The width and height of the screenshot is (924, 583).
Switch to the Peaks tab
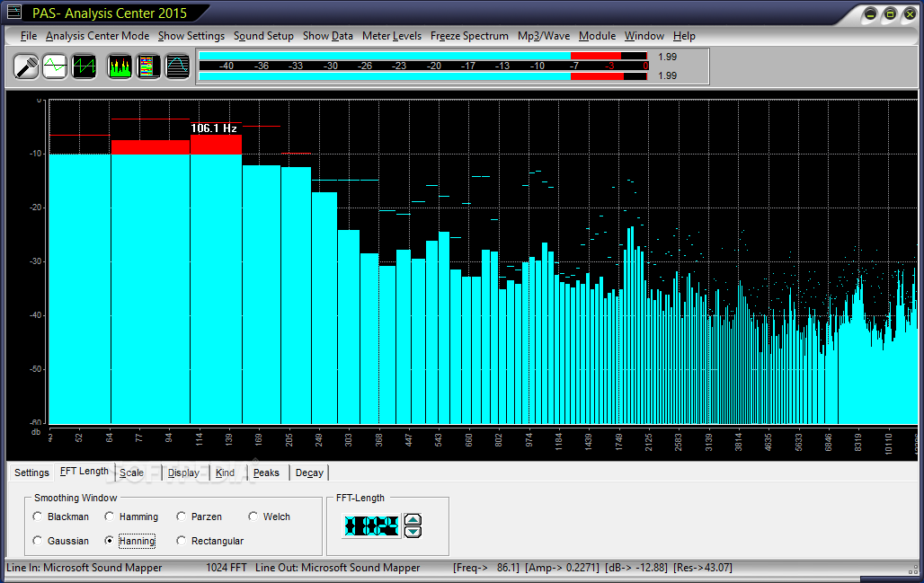click(x=266, y=473)
